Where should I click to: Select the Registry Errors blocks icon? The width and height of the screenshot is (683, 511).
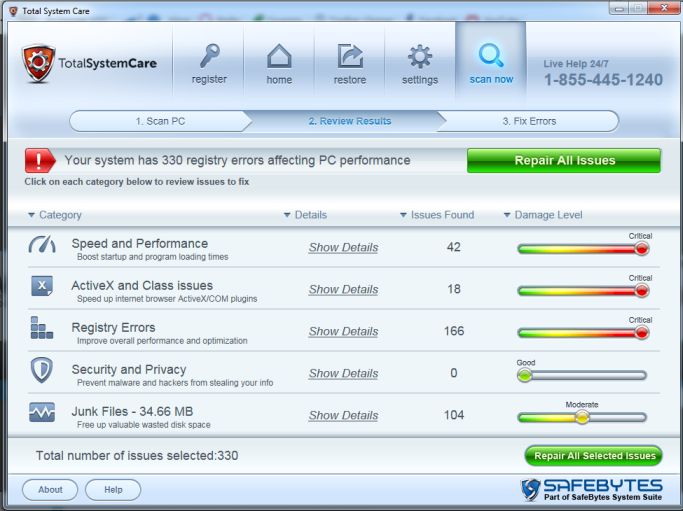(x=42, y=328)
